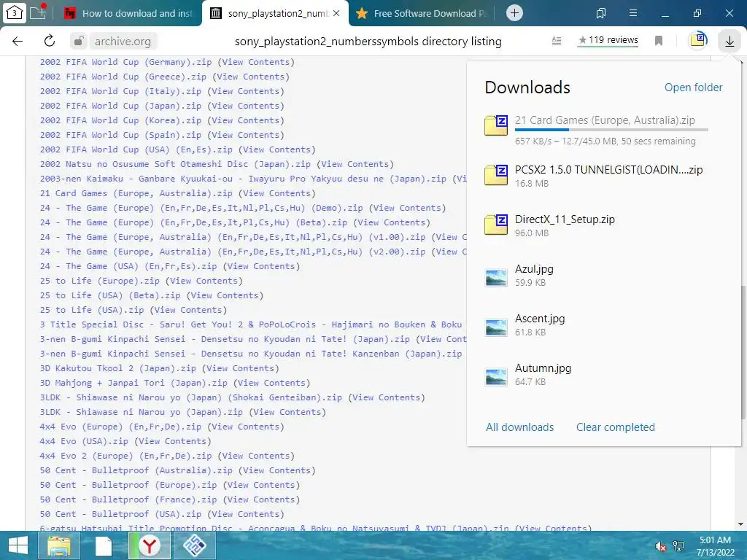This screenshot has width=747, height=560.
Task: View Contents of 50 Cent - Bulletproof (USA).zip
Action: [245, 514]
